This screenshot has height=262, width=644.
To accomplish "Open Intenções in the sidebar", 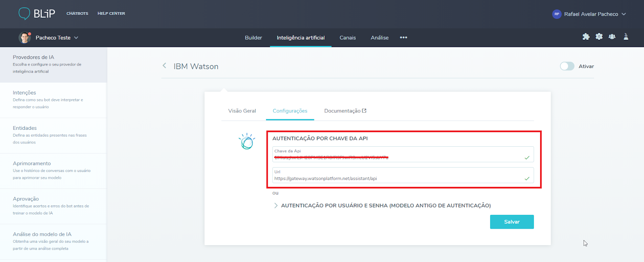I will (54, 100).
